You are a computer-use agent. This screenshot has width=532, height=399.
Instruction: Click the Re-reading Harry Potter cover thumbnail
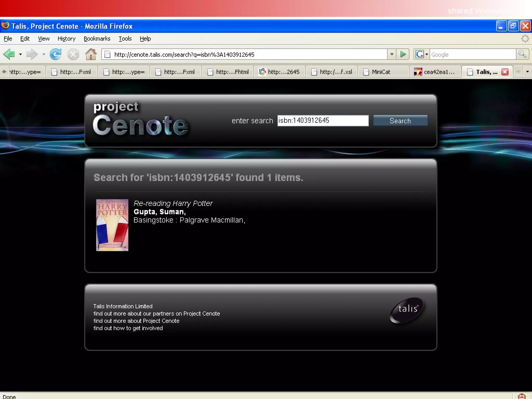click(112, 225)
